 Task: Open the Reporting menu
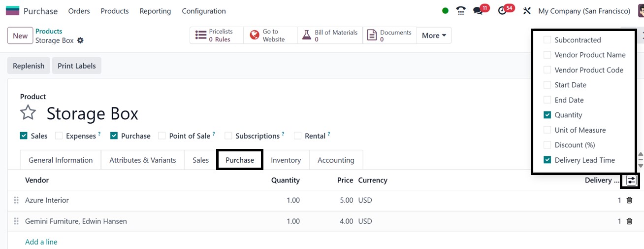155,11
